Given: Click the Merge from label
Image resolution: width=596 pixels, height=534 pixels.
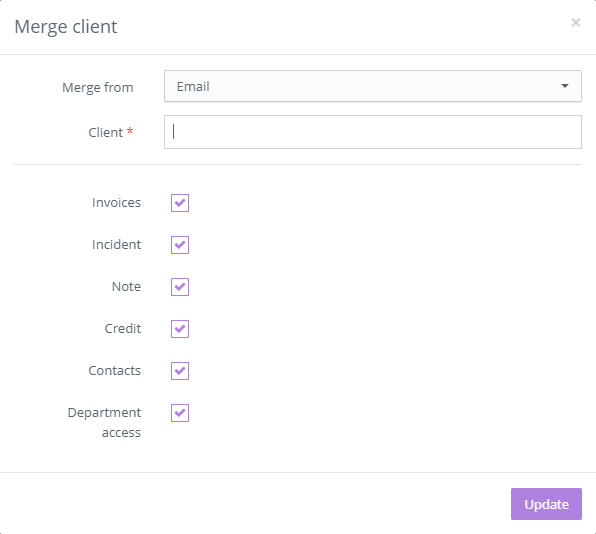Looking at the screenshot, I should coord(98,87).
